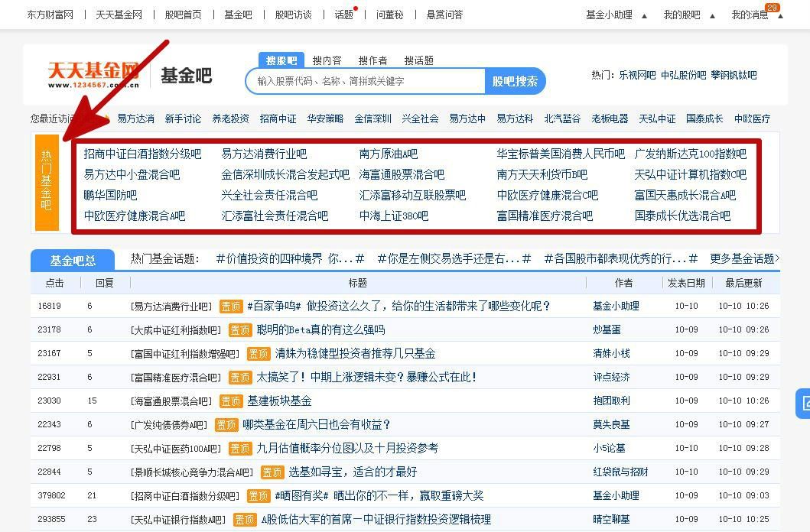Click the 点击 column header

coord(55,283)
